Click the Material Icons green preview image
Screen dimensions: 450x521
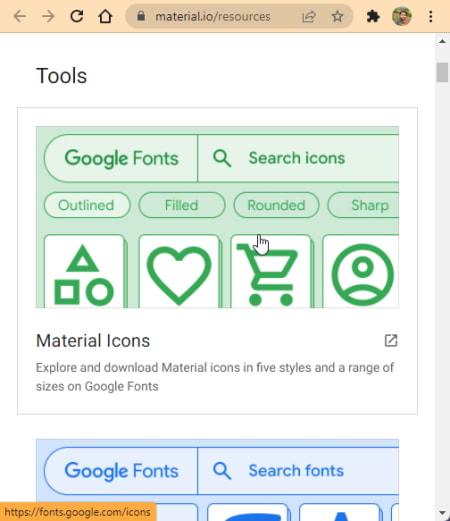click(217, 217)
